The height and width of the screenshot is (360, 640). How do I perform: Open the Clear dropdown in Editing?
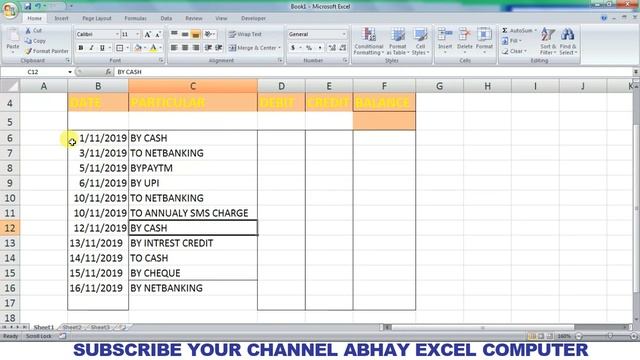click(x=514, y=51)
